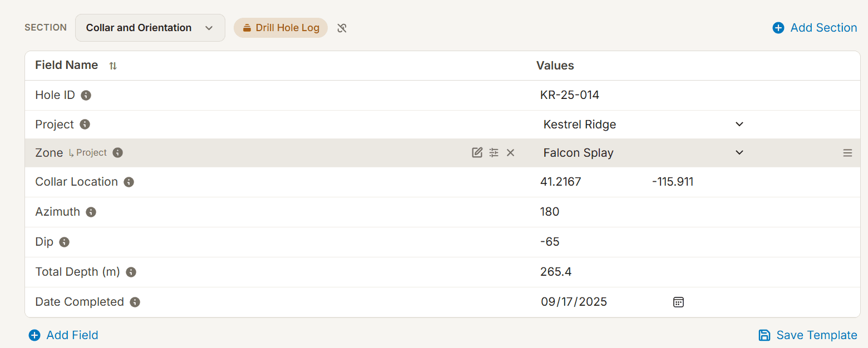Open the Collar and Orientation section dropdown
868x348 pixels.
(x=150, y=28)
